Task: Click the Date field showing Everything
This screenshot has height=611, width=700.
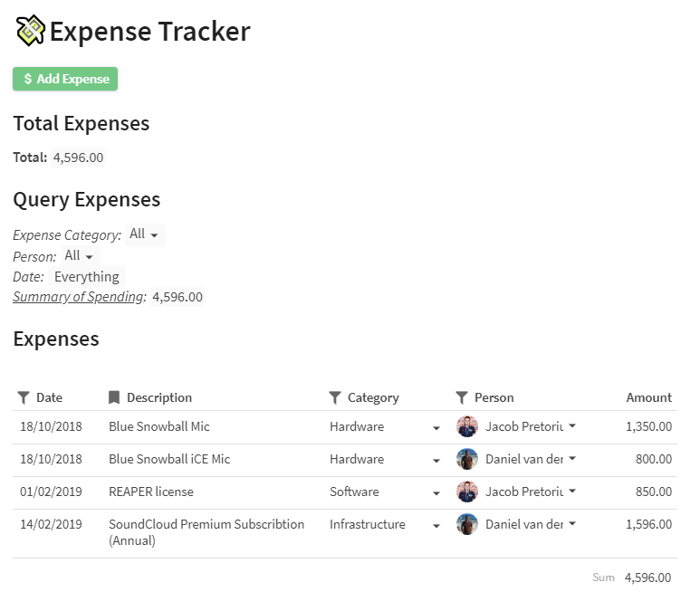Action: (x=86, y=277)
